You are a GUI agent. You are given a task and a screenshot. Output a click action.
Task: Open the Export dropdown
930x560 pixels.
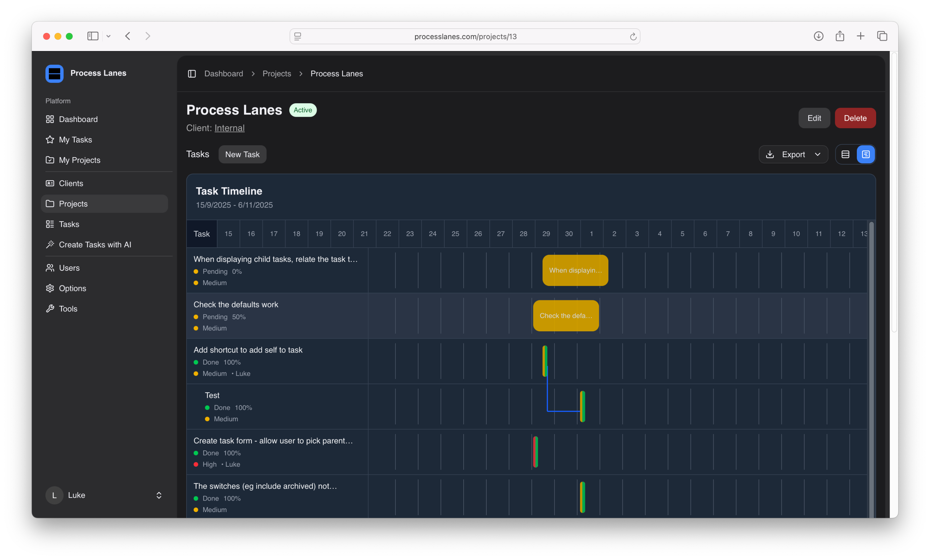point(793,154)
